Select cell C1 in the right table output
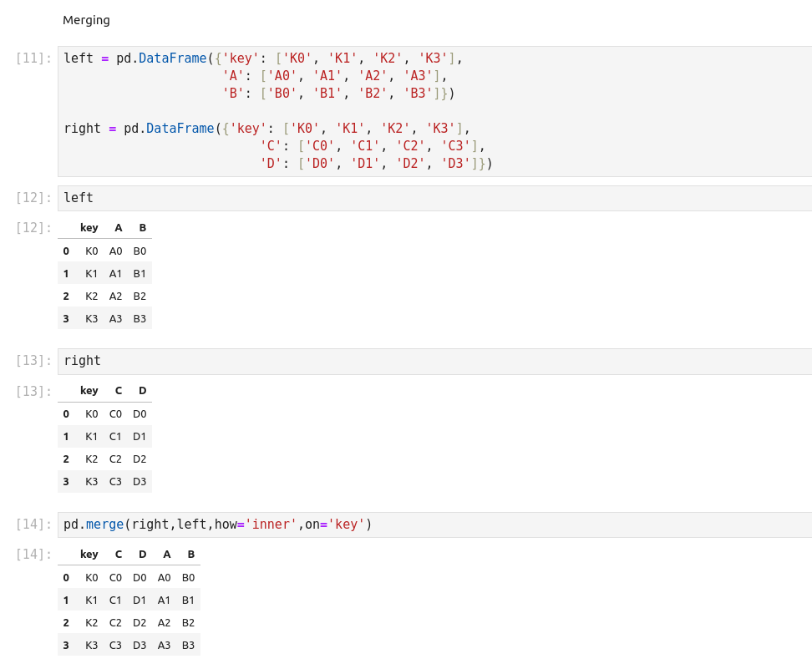This screenshot has height=669, width=812. click(116, 436)
